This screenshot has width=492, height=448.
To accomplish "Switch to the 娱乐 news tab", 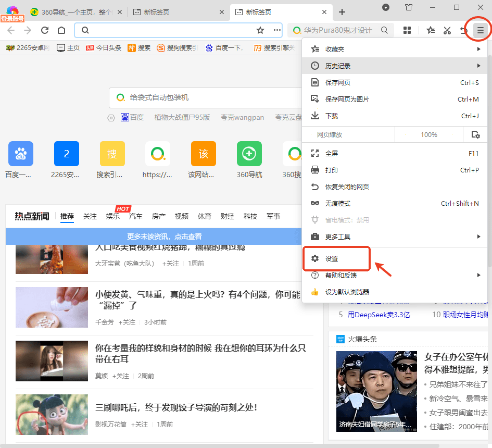I will click(112, 216).
